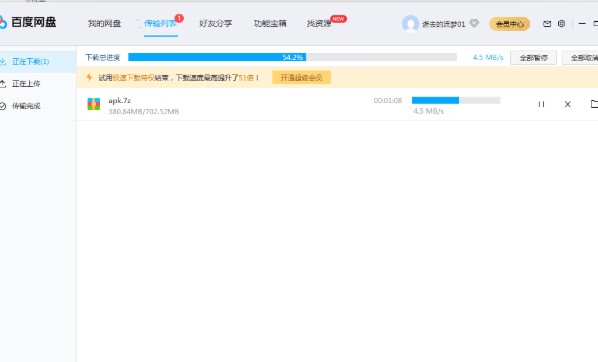Click the 下载总进度 label
The width and height of the screenshot is (598, 362).
coord(103,58)
